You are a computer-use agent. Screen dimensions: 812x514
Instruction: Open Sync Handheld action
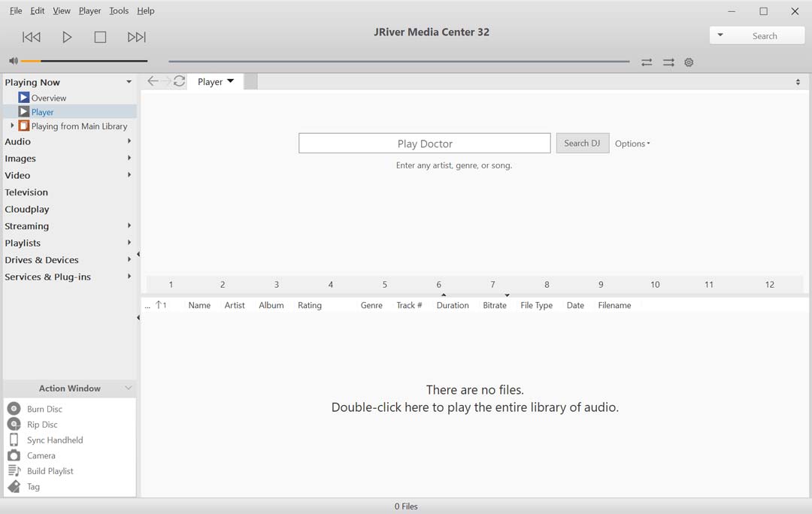[55, 440]
